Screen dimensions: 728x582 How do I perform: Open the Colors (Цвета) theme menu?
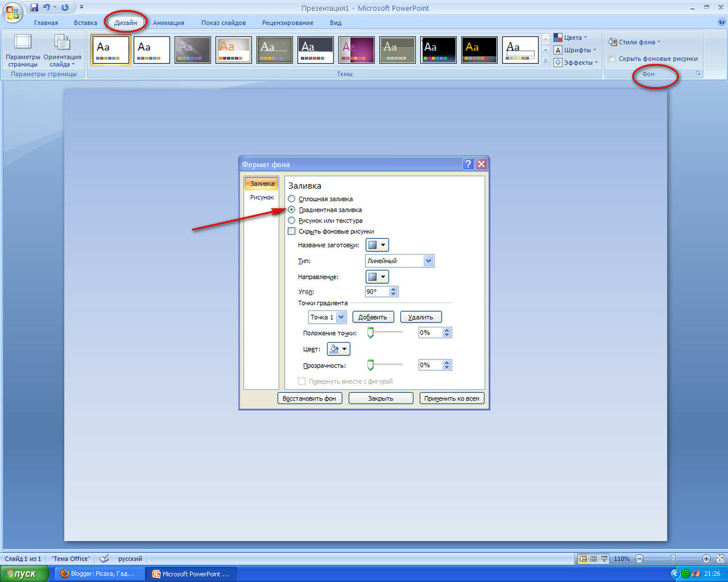coord(570,38)
